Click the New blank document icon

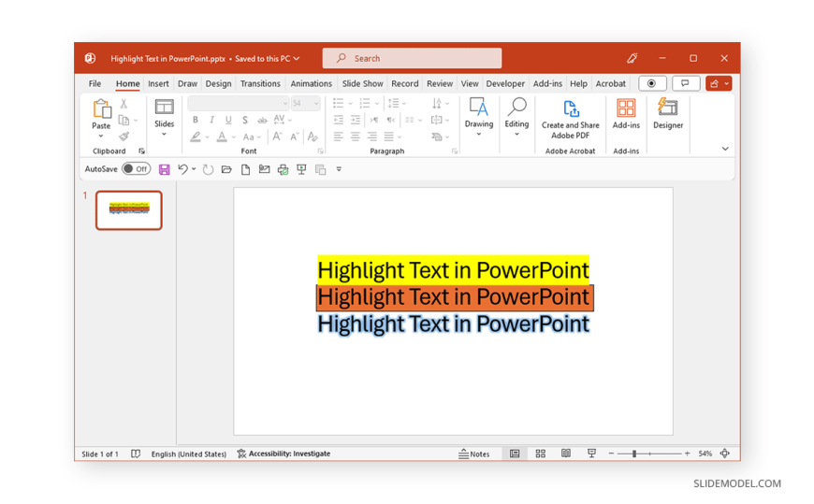pos(245,169)
